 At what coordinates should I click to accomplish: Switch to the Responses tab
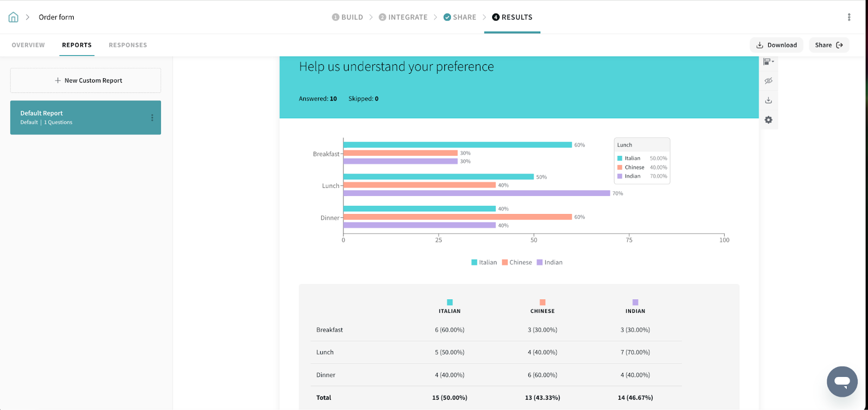tap(127, 45)
